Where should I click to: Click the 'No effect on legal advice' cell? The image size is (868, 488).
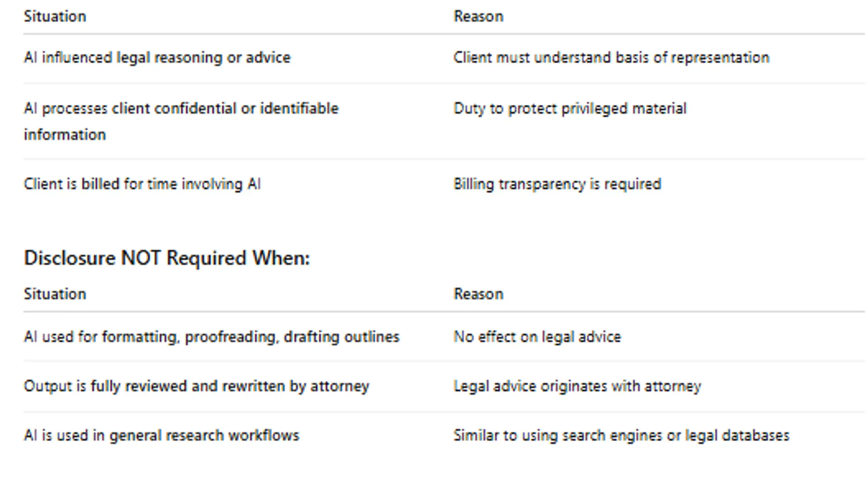pos(537,337)
